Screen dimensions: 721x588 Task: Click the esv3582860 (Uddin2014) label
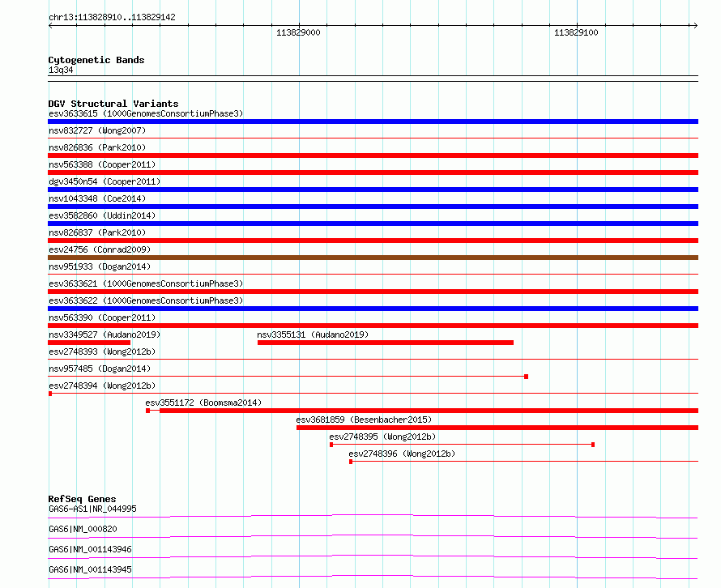point(102,215)
